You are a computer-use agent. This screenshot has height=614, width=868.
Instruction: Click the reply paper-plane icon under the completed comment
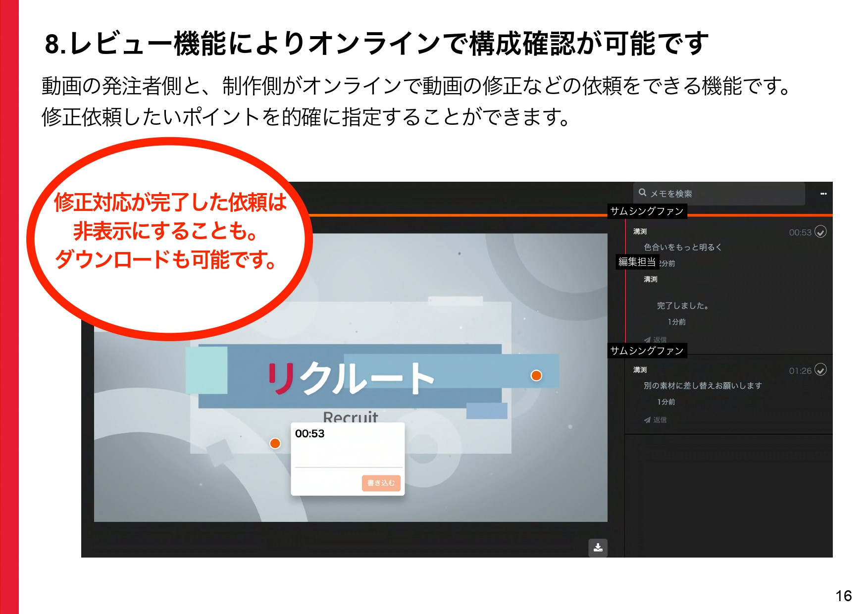click(x=647, y=339)
